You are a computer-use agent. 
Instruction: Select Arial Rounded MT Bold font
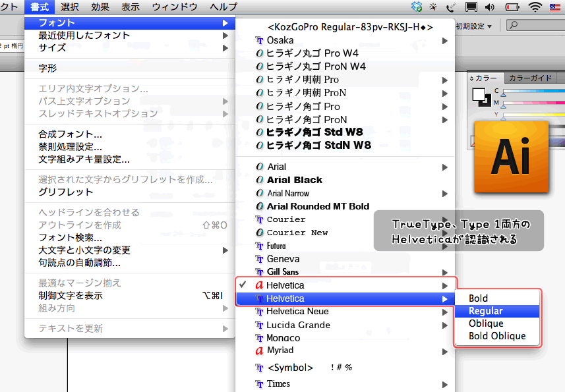[x=345, y=207]
